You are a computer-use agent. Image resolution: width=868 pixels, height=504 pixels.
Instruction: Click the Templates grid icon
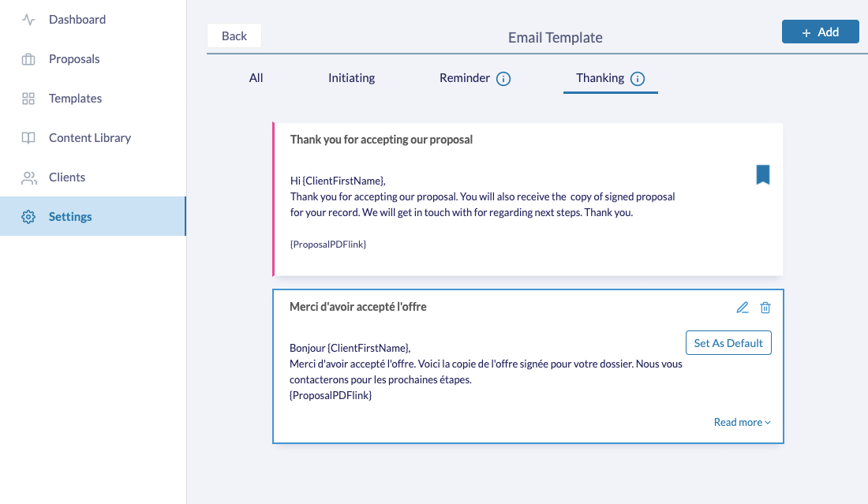[x=28, y=99]
